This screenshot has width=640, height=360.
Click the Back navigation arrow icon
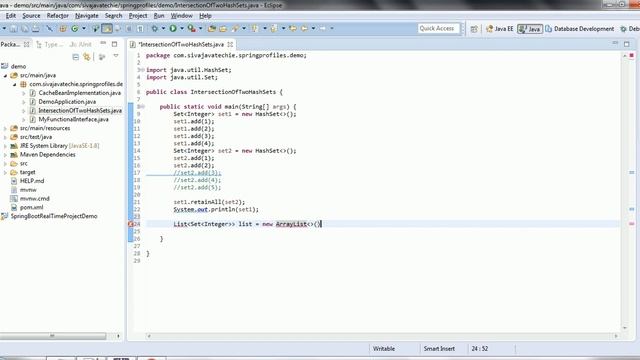[304, 29]
